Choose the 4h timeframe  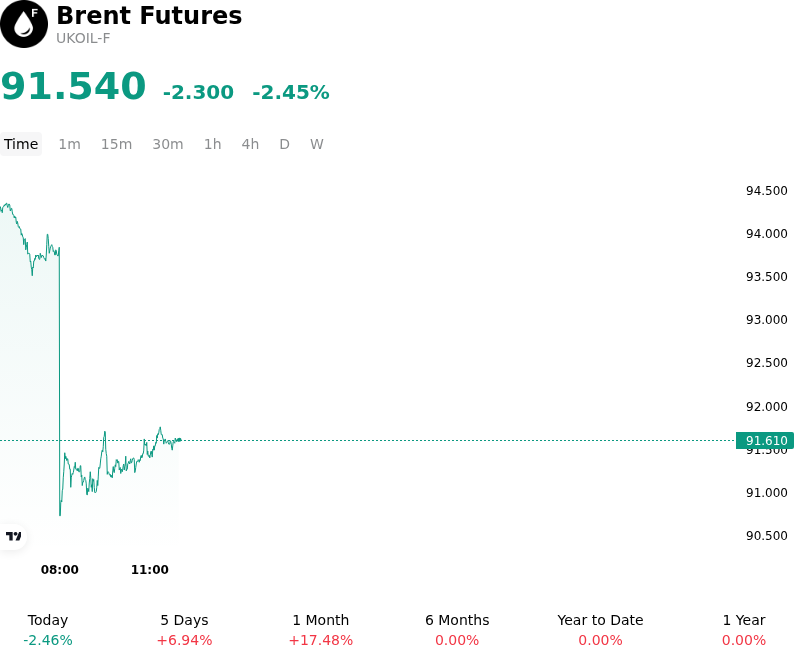click(x=250, y=144)
